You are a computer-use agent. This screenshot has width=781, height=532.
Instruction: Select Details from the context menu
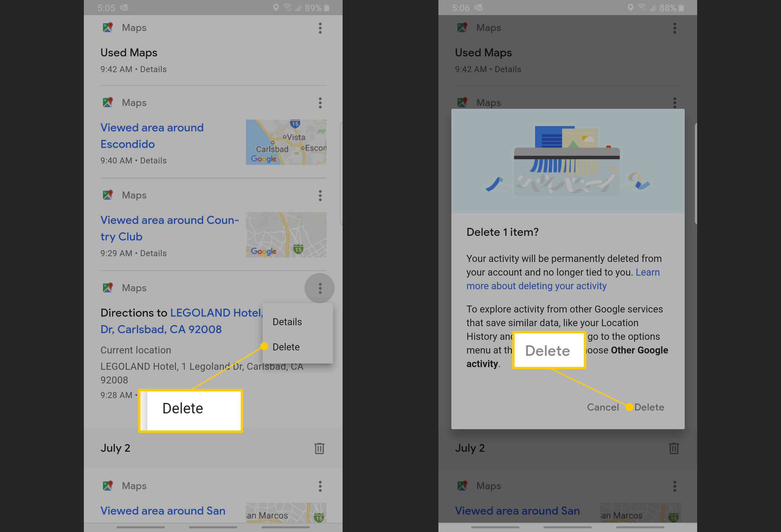287,321
